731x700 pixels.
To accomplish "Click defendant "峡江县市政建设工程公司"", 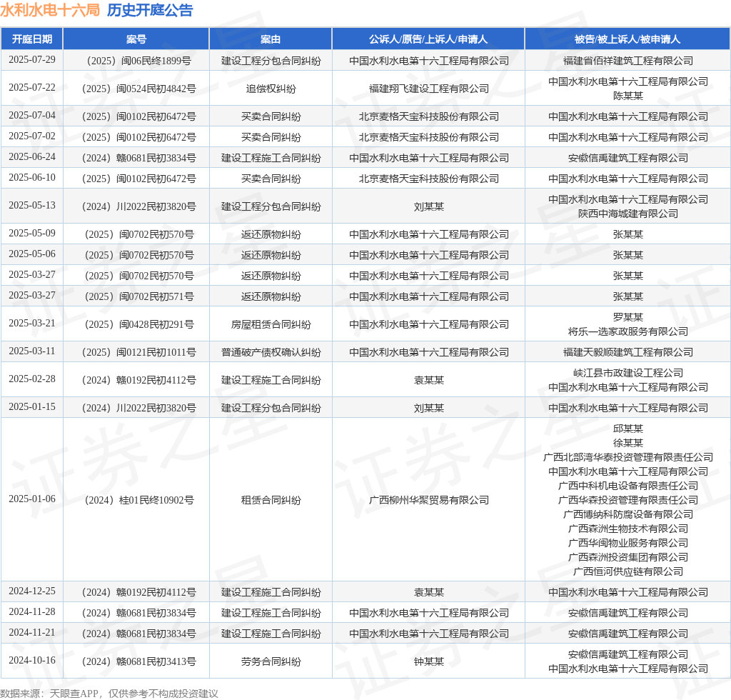I will pos(628,373).
